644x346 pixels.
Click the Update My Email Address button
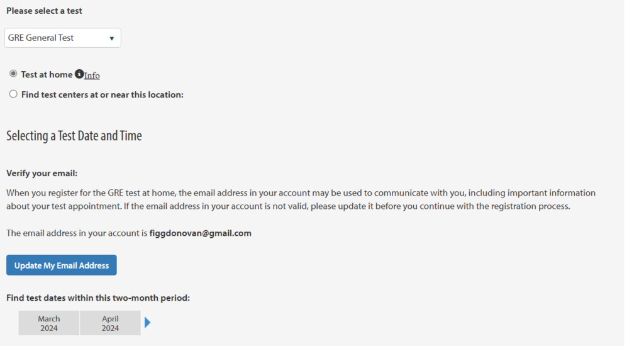pos(62,265)
